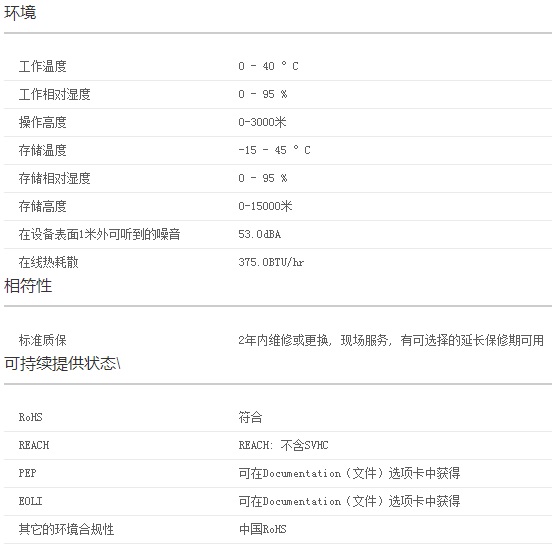The image size is (552, 545).
Task: Select the 在设备表面1米外可听到的噪音 label
Action: (x=100, y=234)
